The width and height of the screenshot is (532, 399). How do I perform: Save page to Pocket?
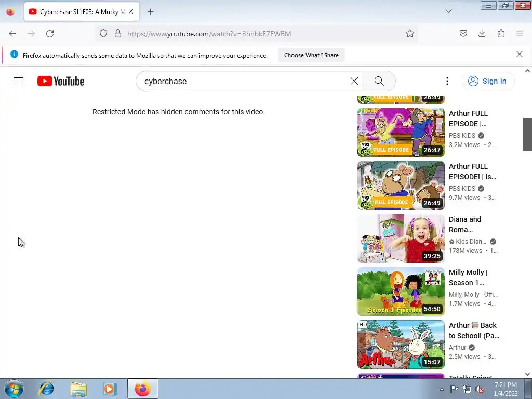pyautogui.click(x=463, y=34)
